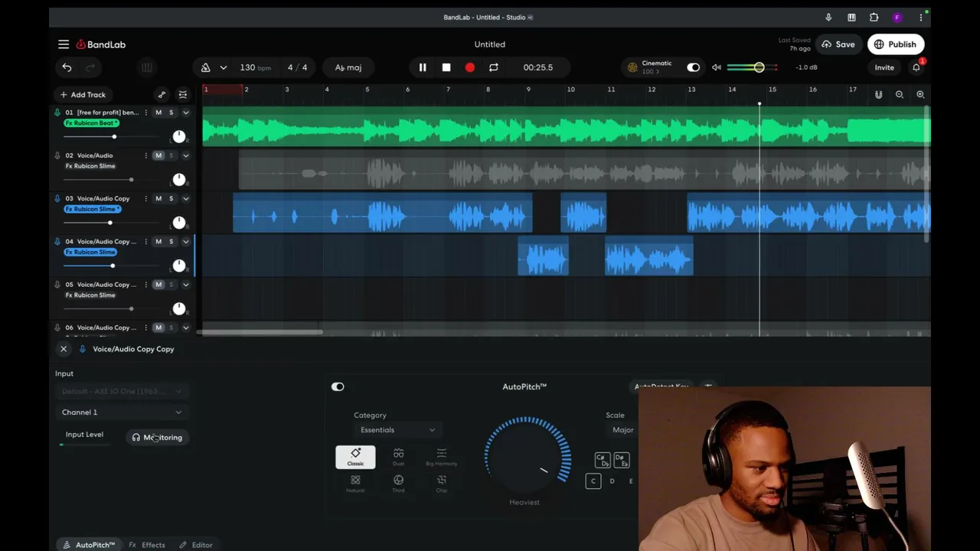980x551 pixels.
Task: Expand track 03 chevron
Action: pyautogui.click(x=185, y=198)
